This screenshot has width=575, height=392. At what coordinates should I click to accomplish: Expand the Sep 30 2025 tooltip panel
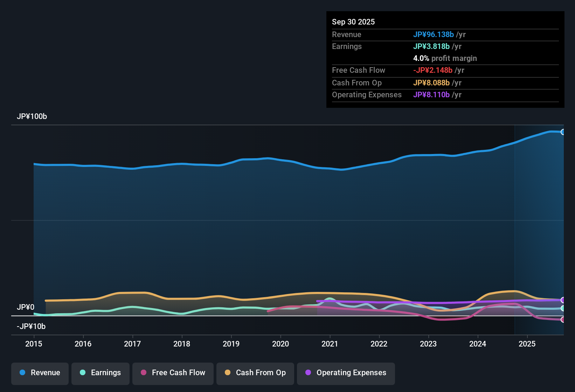[x=445, y=59]
